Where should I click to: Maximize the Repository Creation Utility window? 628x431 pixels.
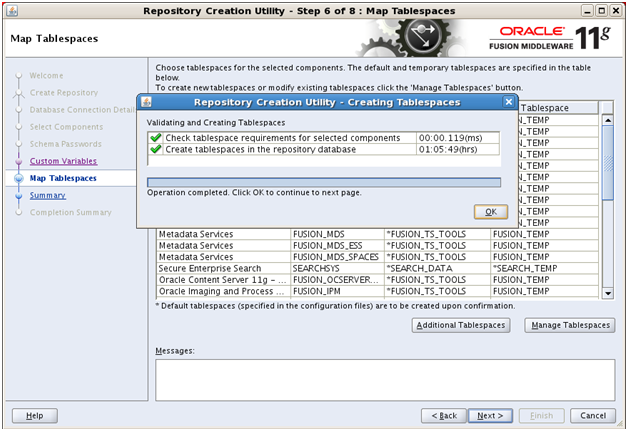(601, 11)
